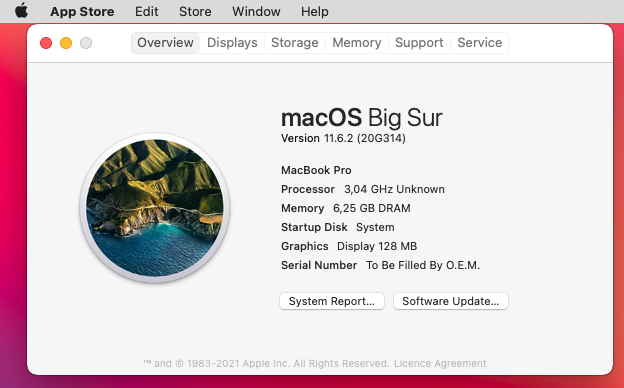Open the App Store menu
624x388 pixels.
click(82, 11)
